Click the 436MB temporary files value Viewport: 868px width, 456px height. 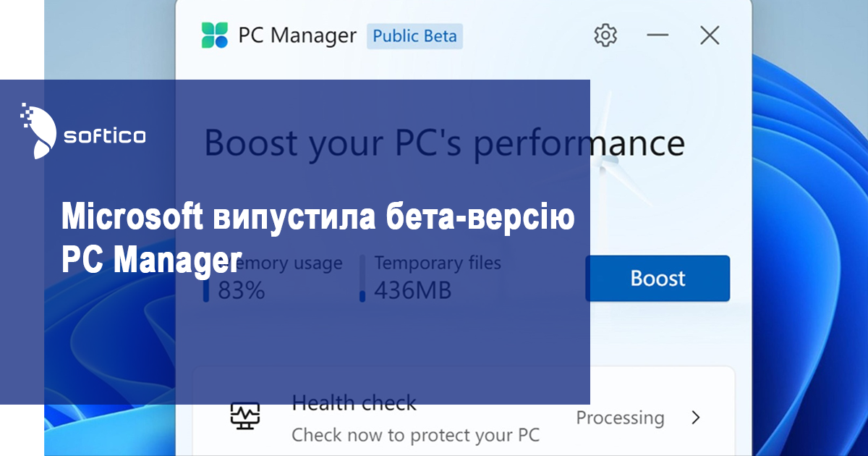point(413,291)
